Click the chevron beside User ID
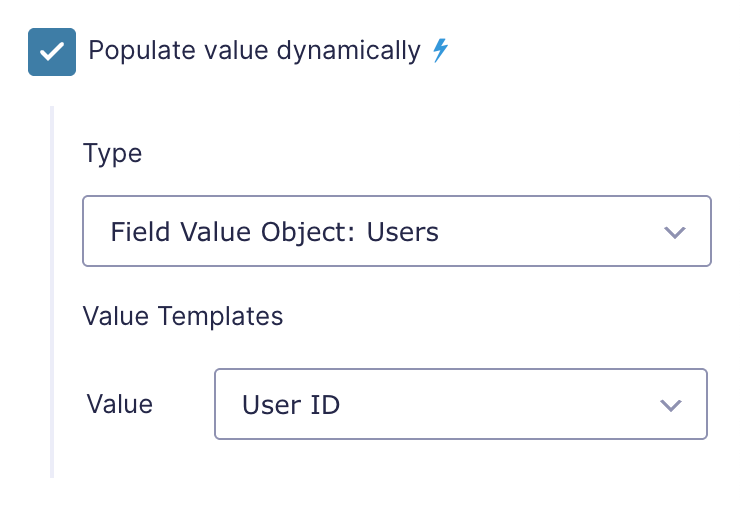740x506 pixels. pos(671,405)
